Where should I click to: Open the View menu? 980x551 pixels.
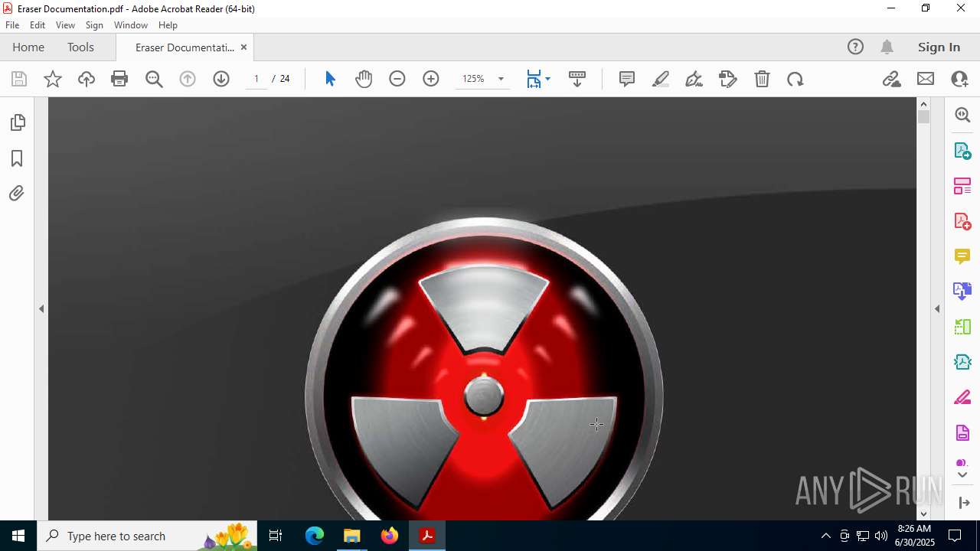(x=65, y=25)
